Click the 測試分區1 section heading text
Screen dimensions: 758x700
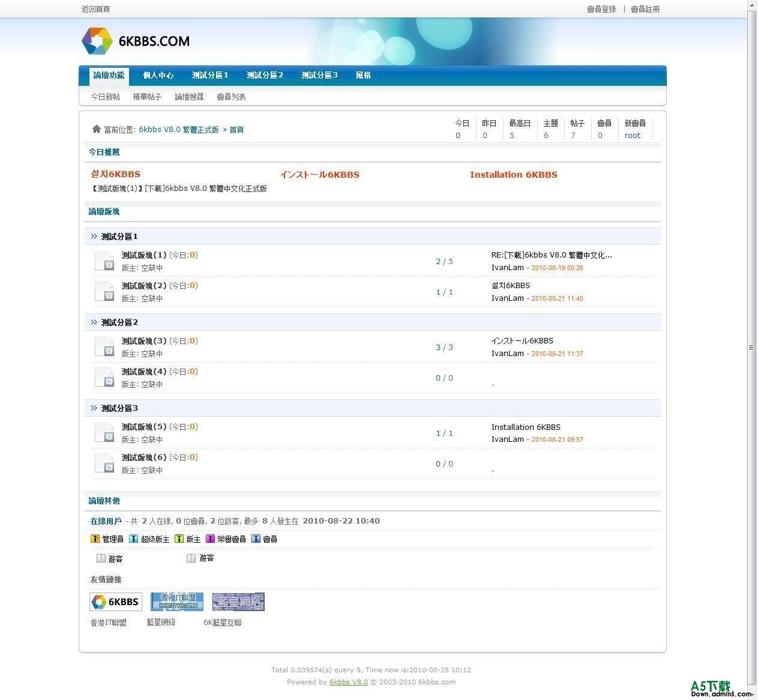click(x=119, y=237)
